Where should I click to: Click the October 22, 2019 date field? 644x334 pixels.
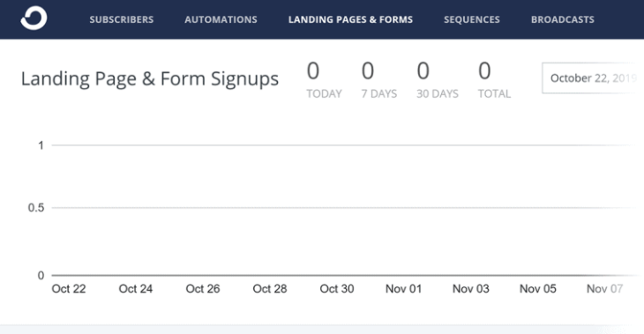(x=593, y=78)
